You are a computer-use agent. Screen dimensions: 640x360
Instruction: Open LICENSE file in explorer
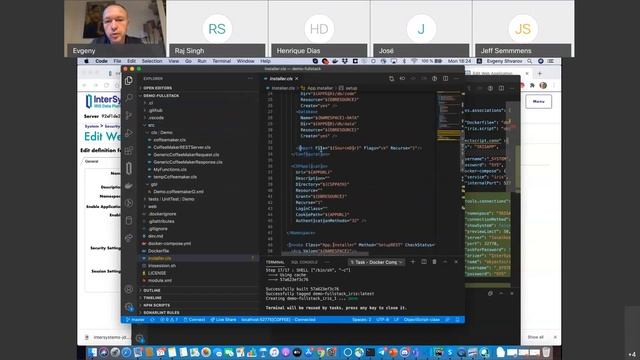click(x=157, y=273)
